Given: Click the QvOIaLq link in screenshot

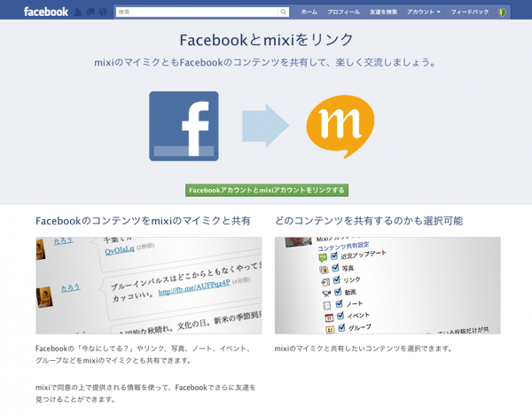Looking at the screenshot, I should 120,250.
